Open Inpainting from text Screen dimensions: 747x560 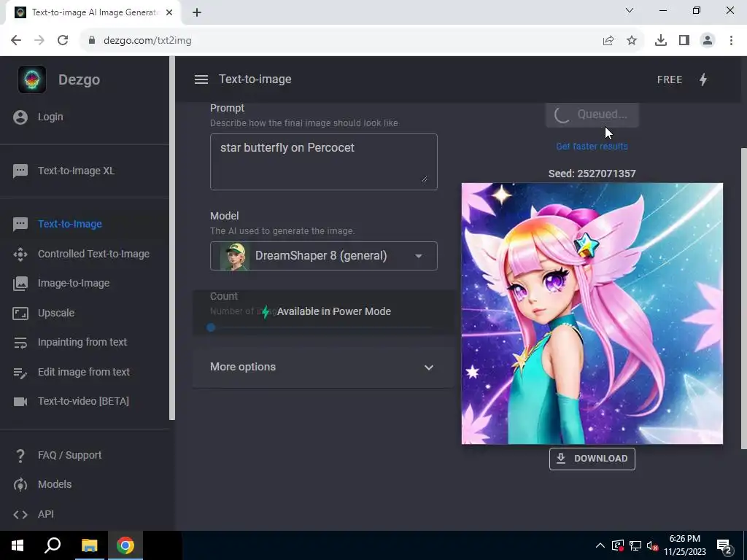82,343
